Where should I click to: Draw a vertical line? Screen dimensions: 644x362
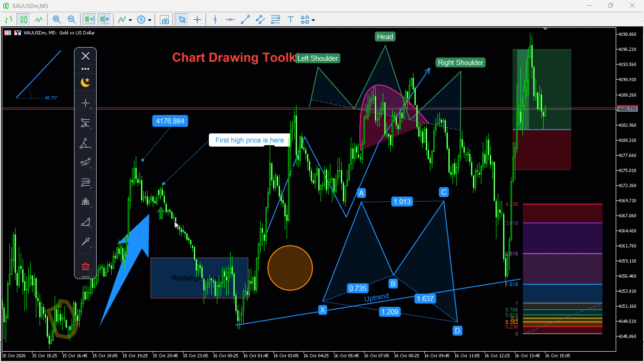(215, 19)
